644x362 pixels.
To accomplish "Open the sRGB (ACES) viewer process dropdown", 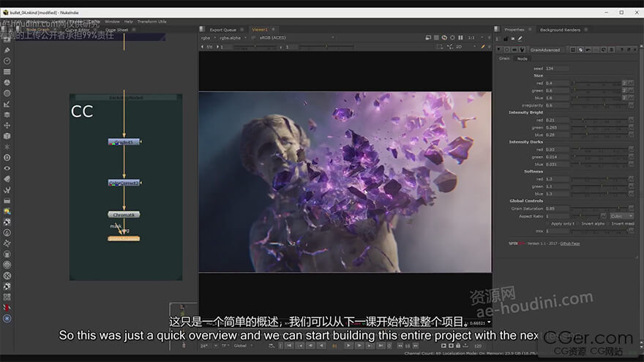I will coord(296,38).
